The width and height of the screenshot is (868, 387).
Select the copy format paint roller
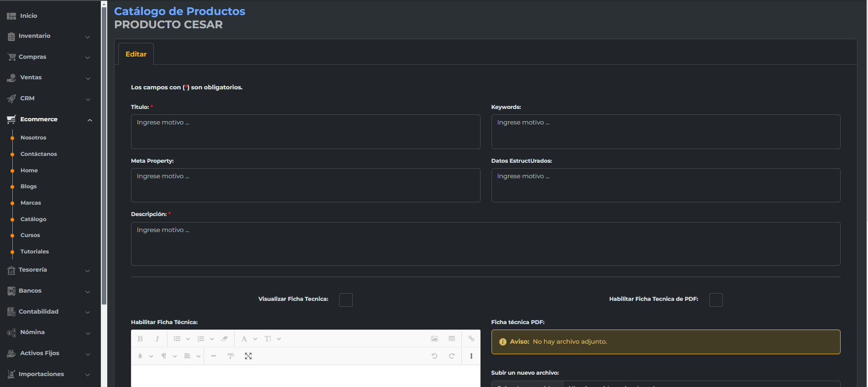click(231, 356)
